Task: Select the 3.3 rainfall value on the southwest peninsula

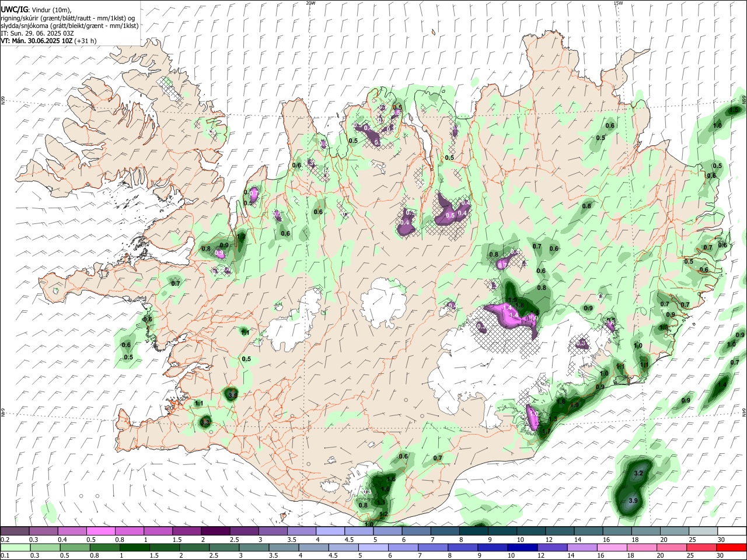Action: [205, 422]
